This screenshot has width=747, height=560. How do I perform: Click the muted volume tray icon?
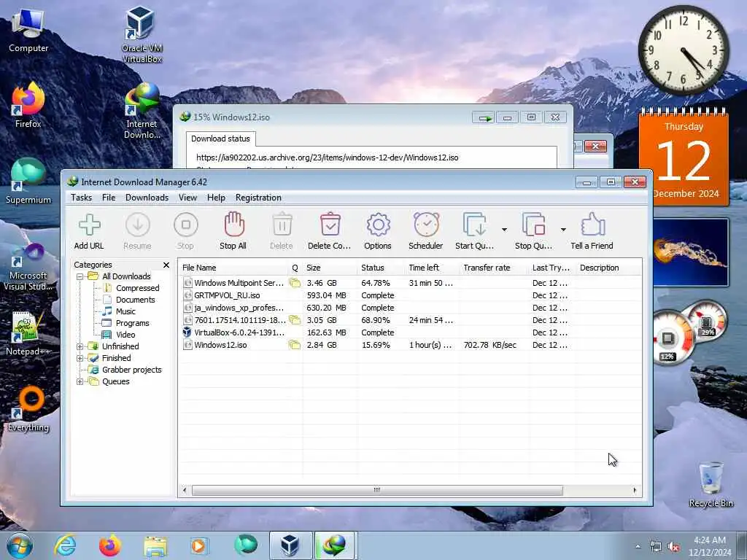(x=673, y=547)
